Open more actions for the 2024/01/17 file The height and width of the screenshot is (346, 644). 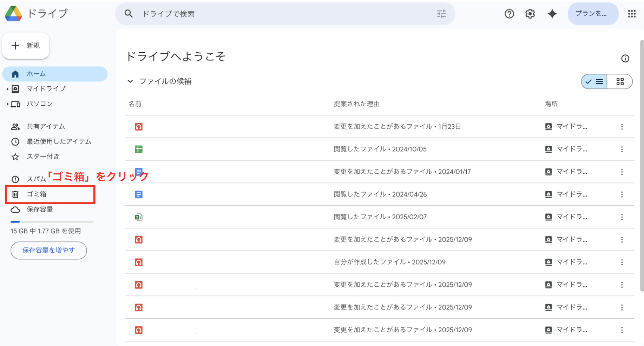tap(622, 172)
